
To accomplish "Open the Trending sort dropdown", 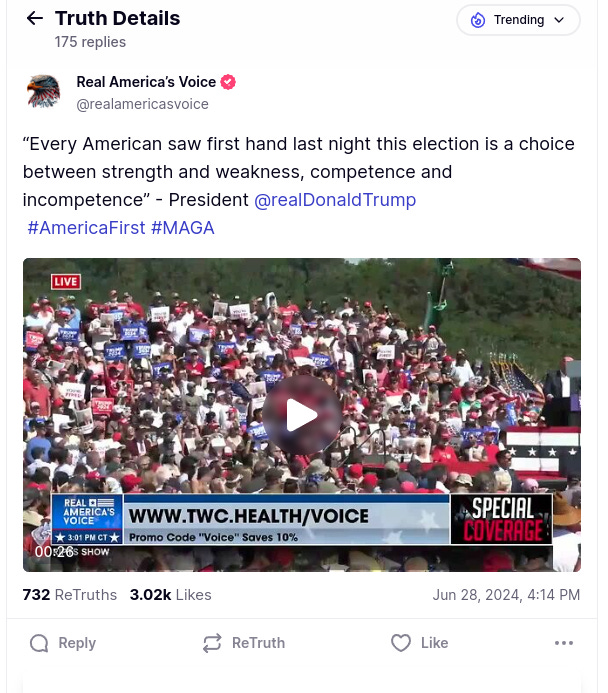I will coord(518,20).
